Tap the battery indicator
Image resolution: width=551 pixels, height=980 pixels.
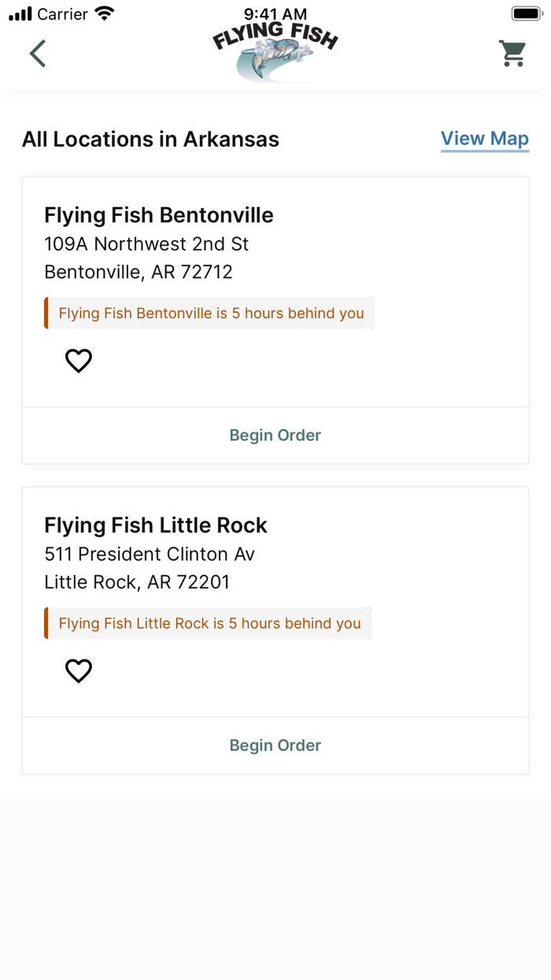(x=527, y=13)
